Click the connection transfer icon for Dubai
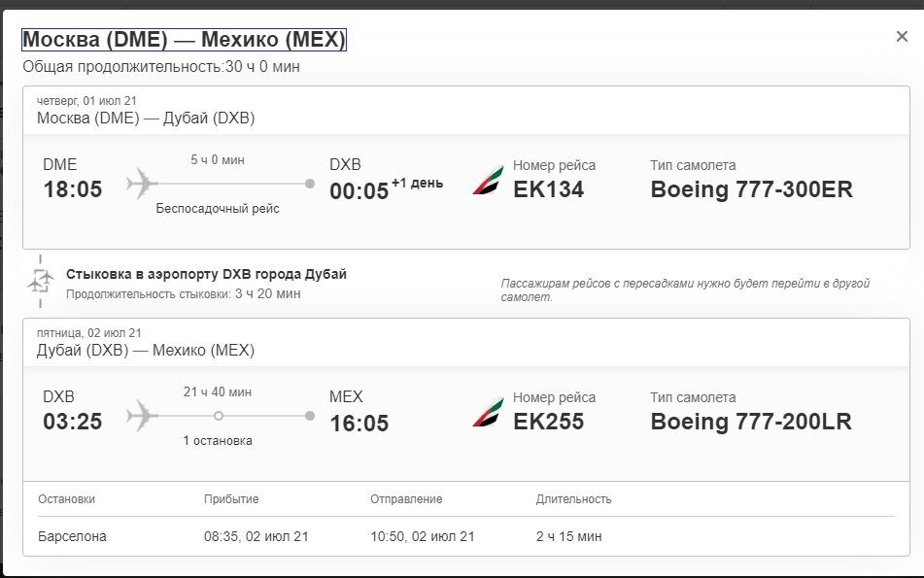 (40, 281)
